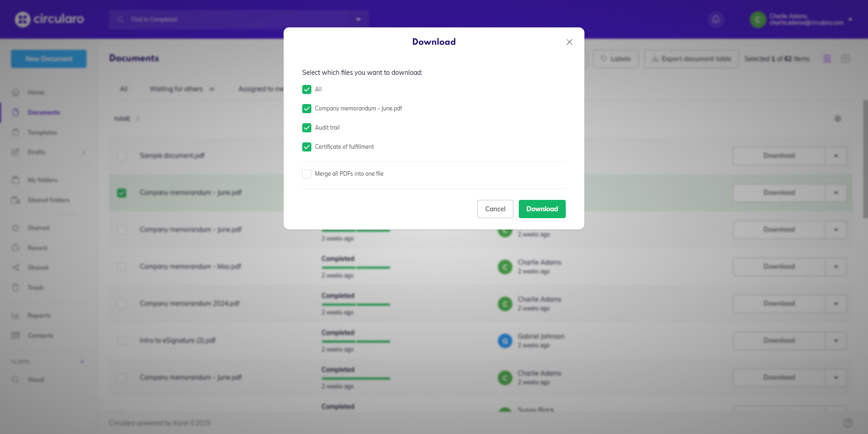Image resolution: width=868 pixels, height=434 pixels.
Task: Open the Charlie Adams account menu
Action: [801, 19]
